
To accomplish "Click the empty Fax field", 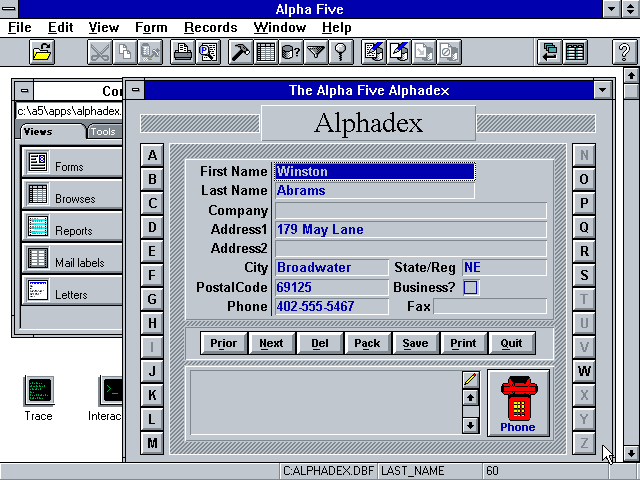I will 490,307.
